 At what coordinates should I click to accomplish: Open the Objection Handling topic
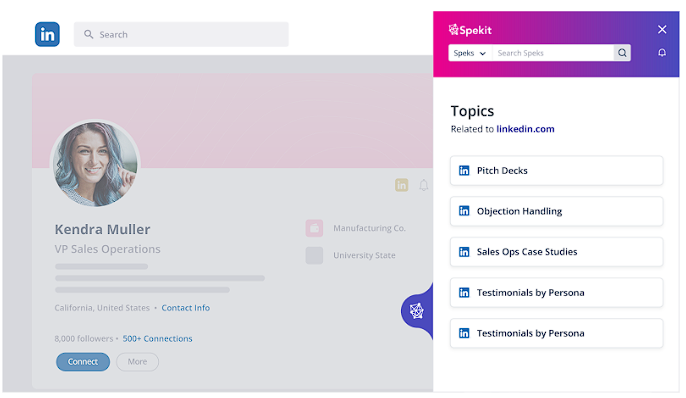(556, 211)
